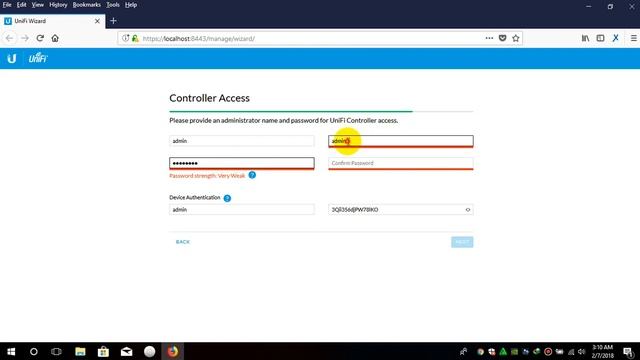
Task: Reload the page with the refresh button
Action: click(x=40, y=38)
